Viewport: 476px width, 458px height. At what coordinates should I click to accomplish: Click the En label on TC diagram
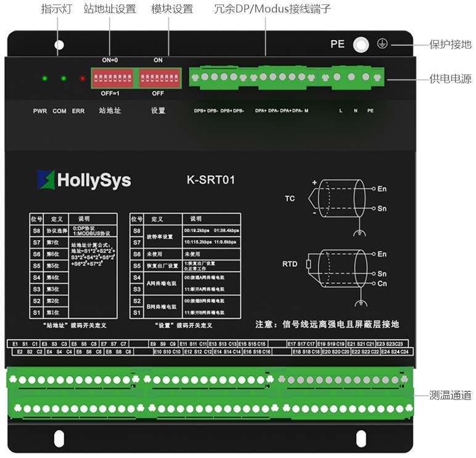[382, 189]
